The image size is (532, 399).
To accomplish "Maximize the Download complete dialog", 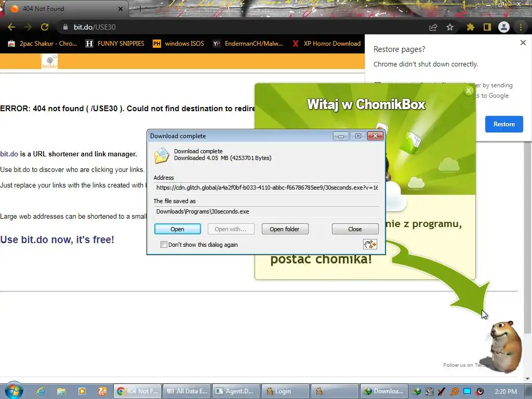I will pyautogui.click(x=358, y=136).
